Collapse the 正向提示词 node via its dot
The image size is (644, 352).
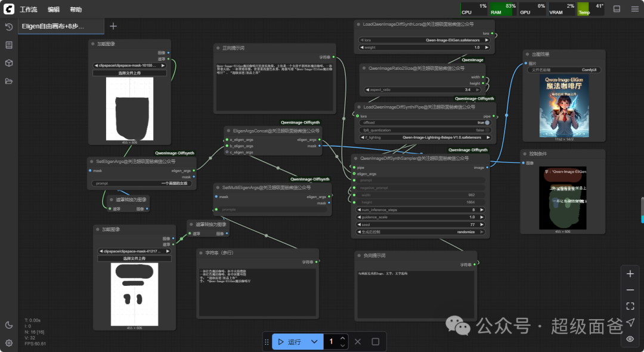click(x=218, y=48)
